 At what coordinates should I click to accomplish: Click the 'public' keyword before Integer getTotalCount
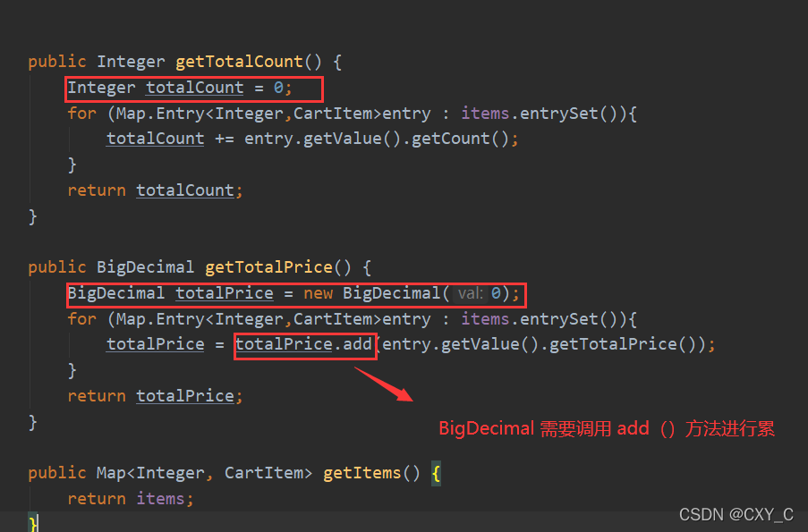[x=57, y=62]
